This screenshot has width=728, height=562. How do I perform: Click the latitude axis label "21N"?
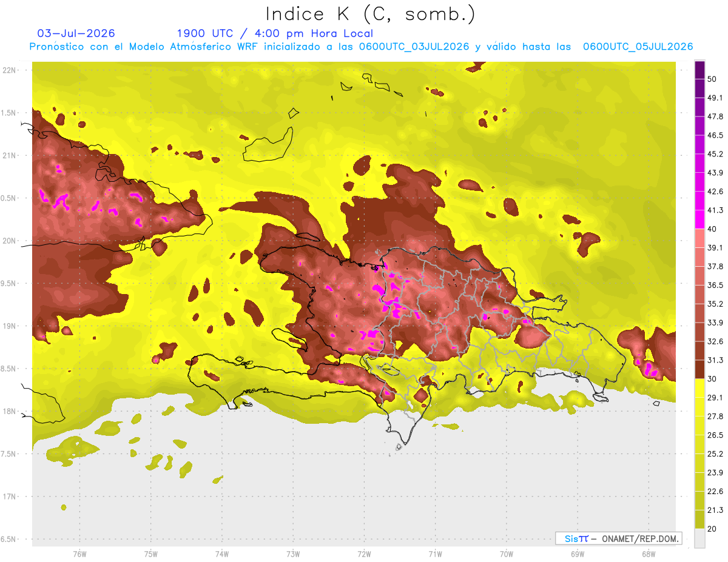(x=10, y=155)
